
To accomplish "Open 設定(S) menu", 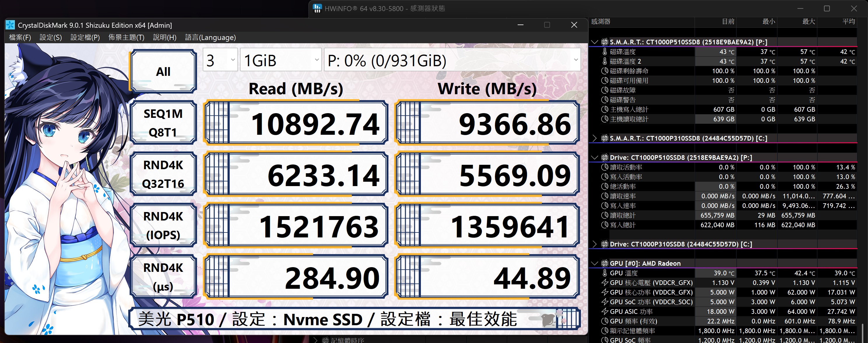I will [50, 37].
